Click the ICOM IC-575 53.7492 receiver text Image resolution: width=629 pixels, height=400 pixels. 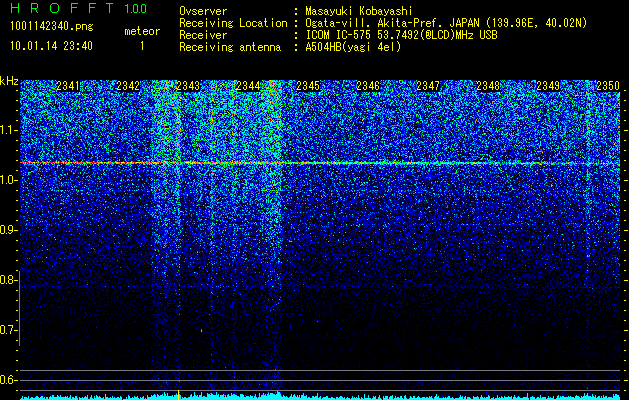tap(401, 35)
